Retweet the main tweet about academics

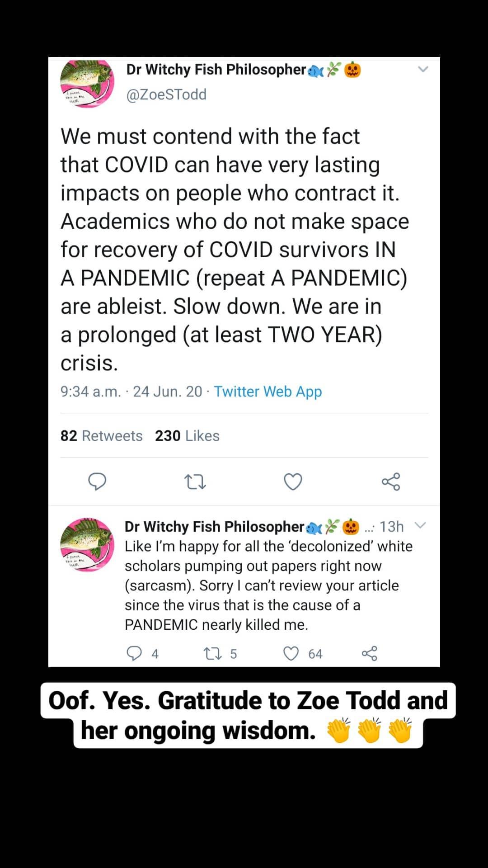pyautogui.click(x=196, y=482)
